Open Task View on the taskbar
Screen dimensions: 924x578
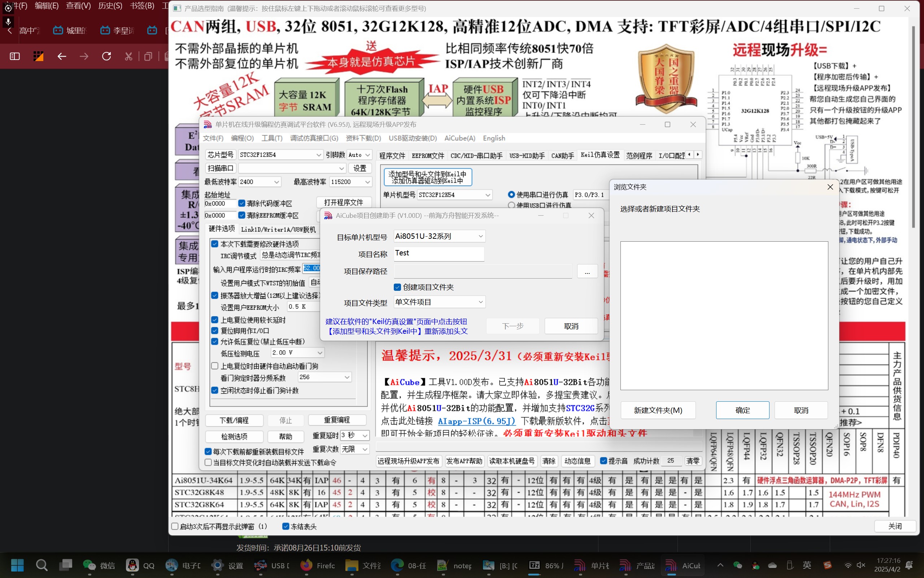(66, 565)
